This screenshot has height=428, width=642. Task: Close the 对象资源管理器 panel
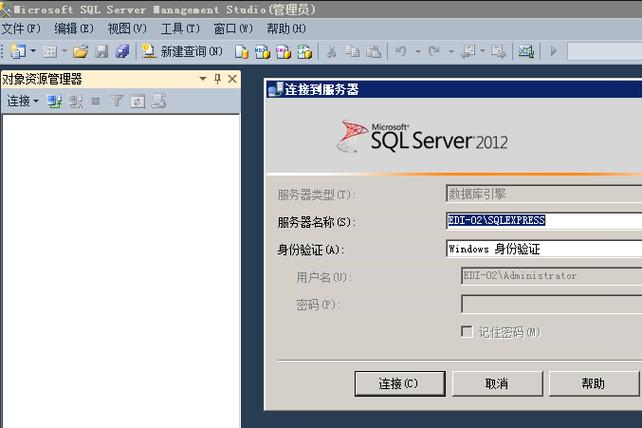click(x=232, y=79)
